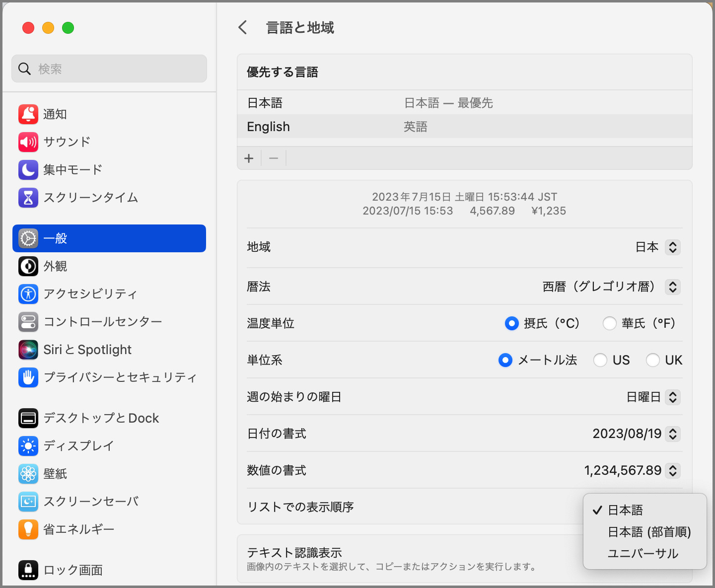The image size is (715, 588).
Task: Click the plus button to add language
Action: click(x=249, y=158)
